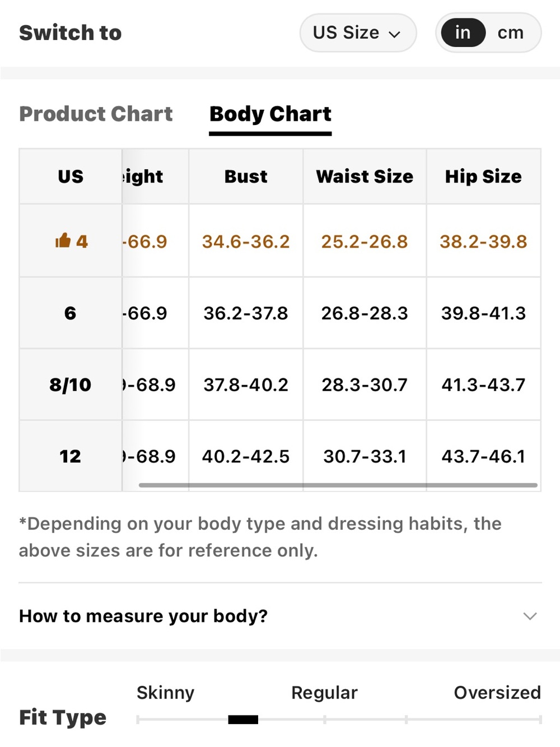
Task: Switch to the Product Chart tab
Action: click(x=96, y=114)
